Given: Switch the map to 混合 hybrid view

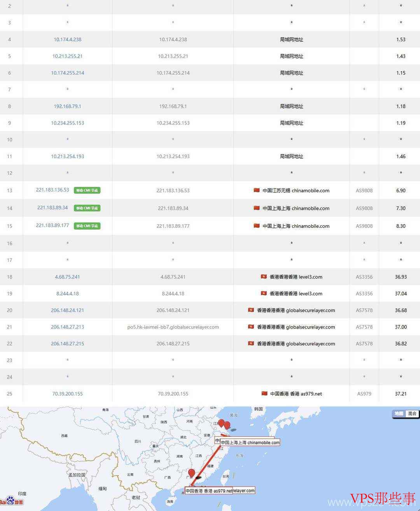Looking at the screenshot, I should point(412,414).
